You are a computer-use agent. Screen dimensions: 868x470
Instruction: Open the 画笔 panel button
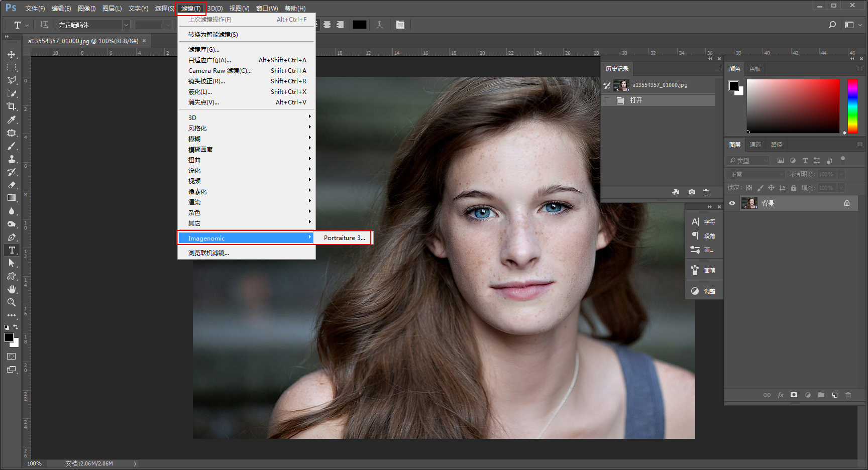click(x=704, y=271)
